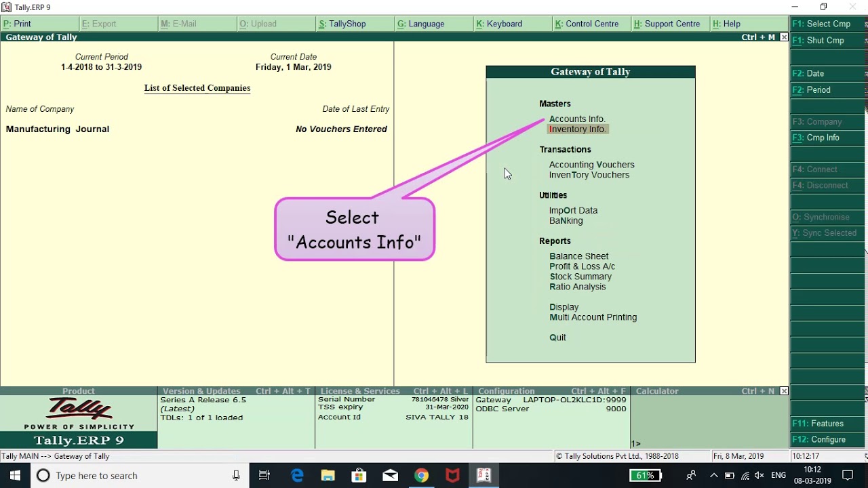Click the microphone icon in search box
The image size is (868, 488).
236,476
